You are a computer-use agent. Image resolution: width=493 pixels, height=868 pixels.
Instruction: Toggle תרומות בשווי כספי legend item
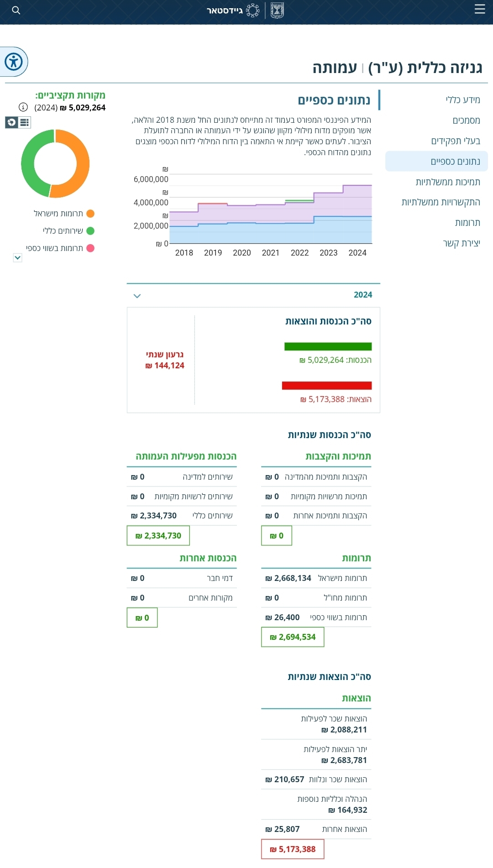point(60,248)
